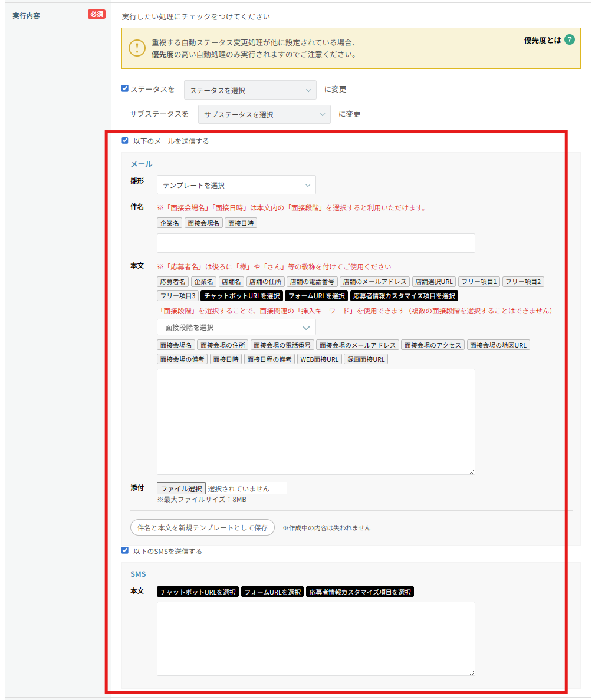The height and width of the screenshot is (700, 595).
Task: Uncheck 以下のメールを送信する checkbox
Action: pyautogui.click(x=125, y=141)
